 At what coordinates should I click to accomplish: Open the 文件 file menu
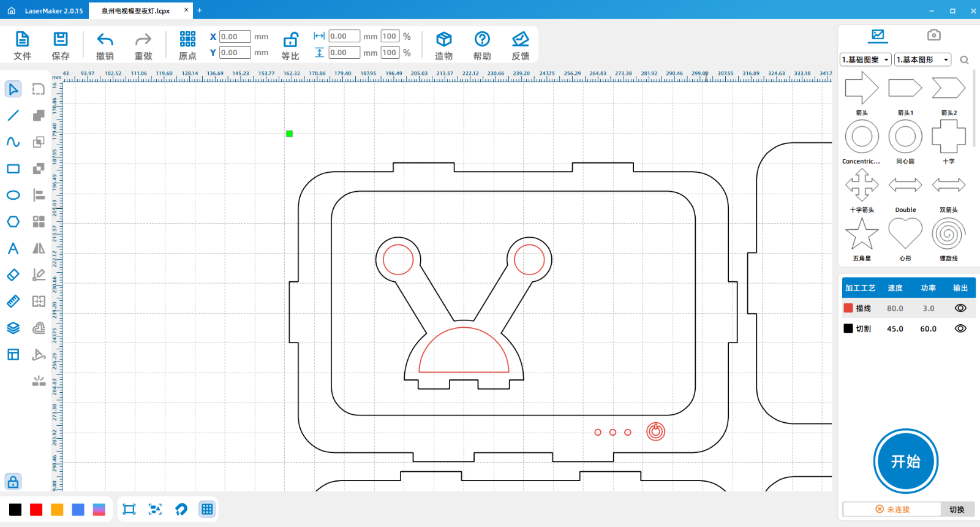(x=22, y=46)
